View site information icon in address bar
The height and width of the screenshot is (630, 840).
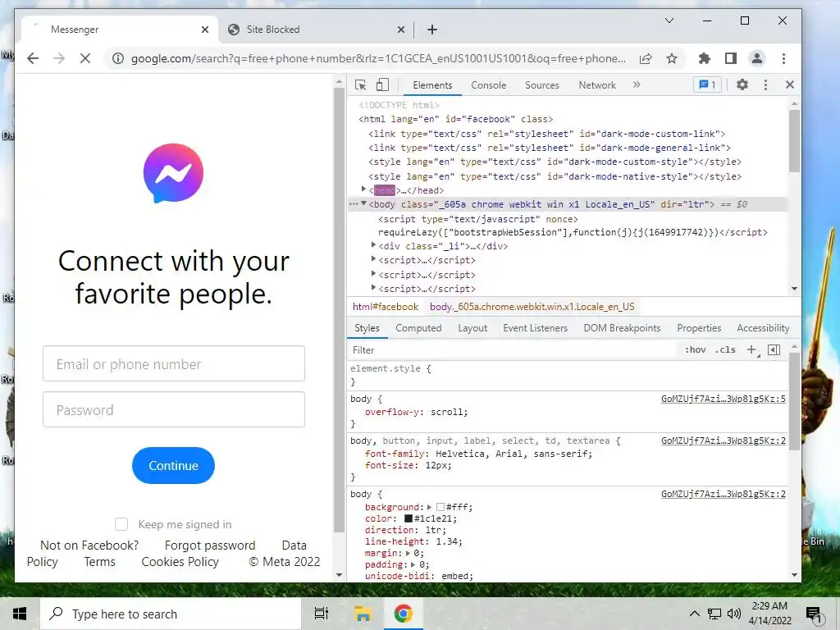coord(118,58)
